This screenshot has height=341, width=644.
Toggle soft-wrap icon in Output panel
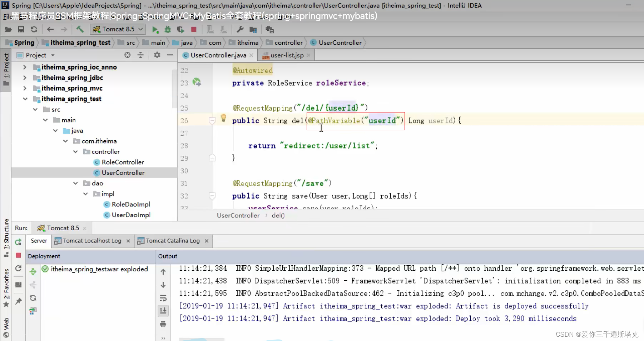point(163,298)
